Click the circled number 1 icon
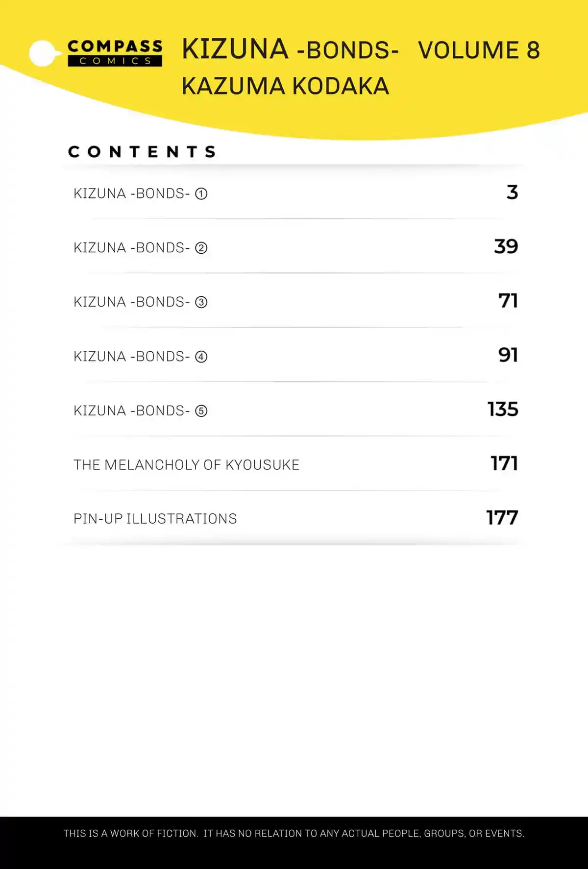 pyautogui.click(x=201, y=194)
